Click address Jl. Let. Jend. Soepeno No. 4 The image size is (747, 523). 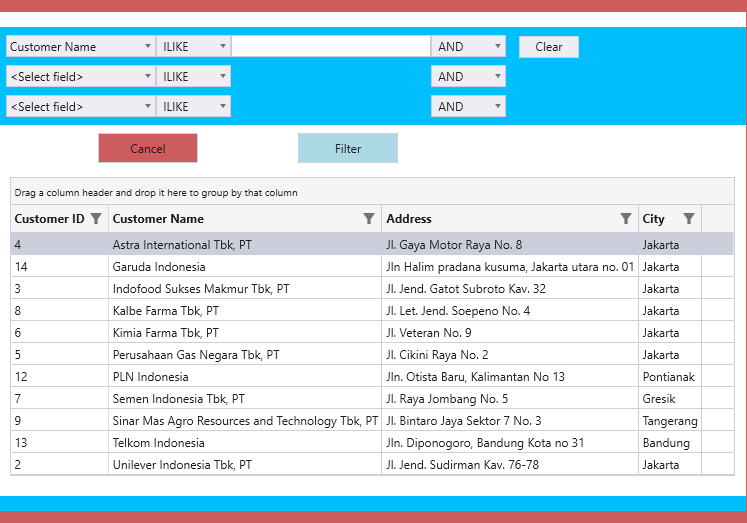pos(458,311)
